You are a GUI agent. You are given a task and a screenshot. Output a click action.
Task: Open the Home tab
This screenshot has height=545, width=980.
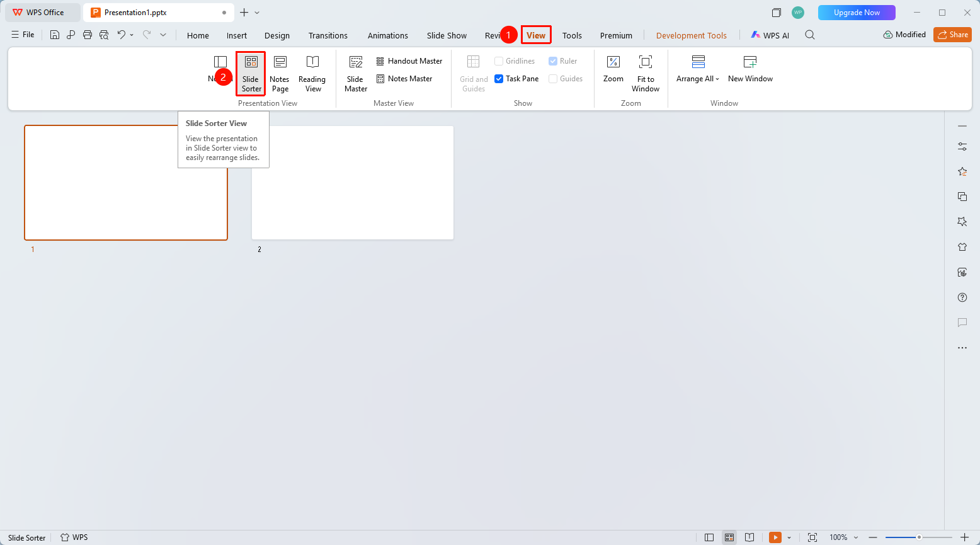[x=198, y=35]
